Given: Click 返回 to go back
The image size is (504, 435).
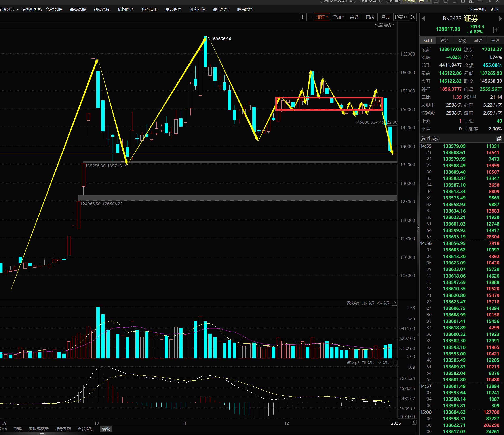Looking at the screenshot, I should click(494, 10).
